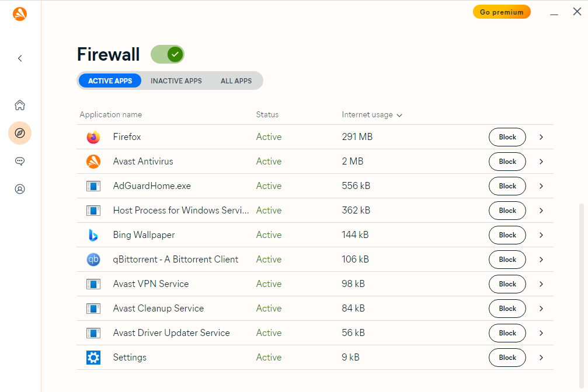
Task: Click the Avast Driver Updater Service name
Action: click(x=171, y=332)
